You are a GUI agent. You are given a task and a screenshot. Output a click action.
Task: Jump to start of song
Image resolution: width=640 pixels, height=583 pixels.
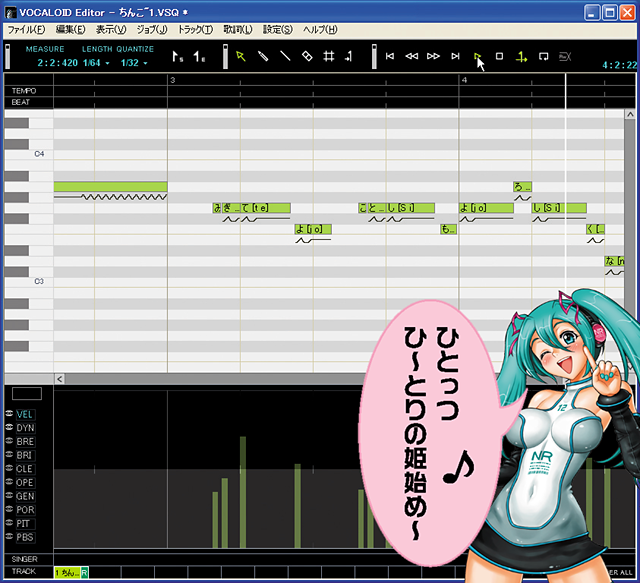(x=390, y=56)
